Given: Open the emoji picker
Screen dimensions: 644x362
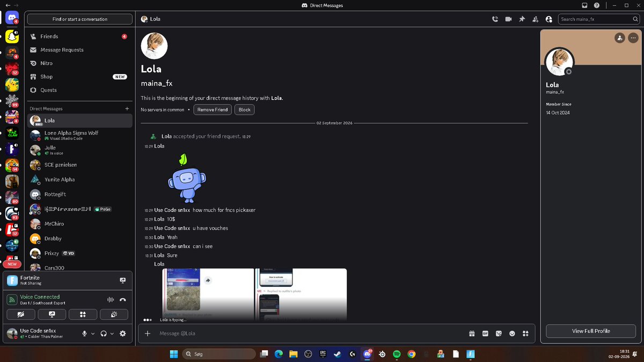Looking at the screenshot, I should point(512,333).
